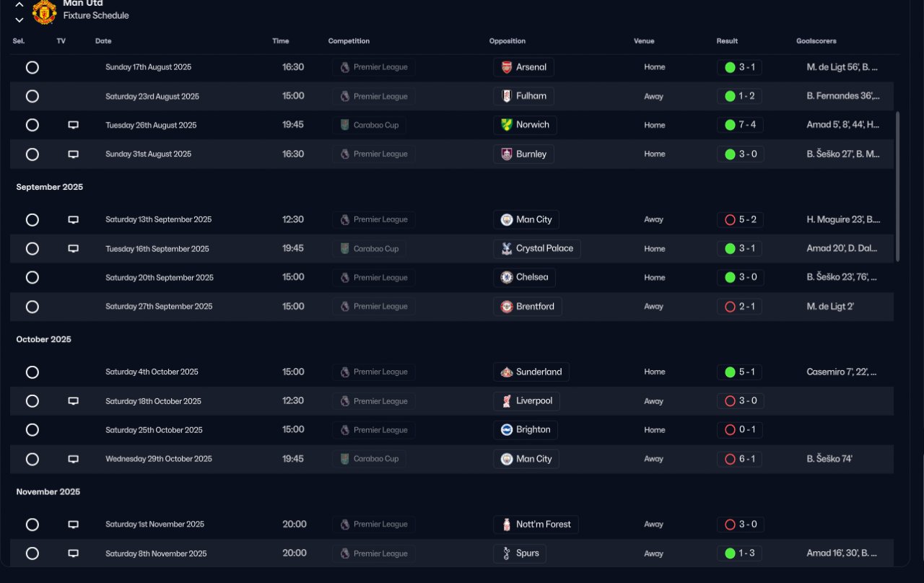The width and height of the screenshot is (924, 583).
Task: Open the 5 - 1 Sunderland result
Action: click(x=740, y=372)
